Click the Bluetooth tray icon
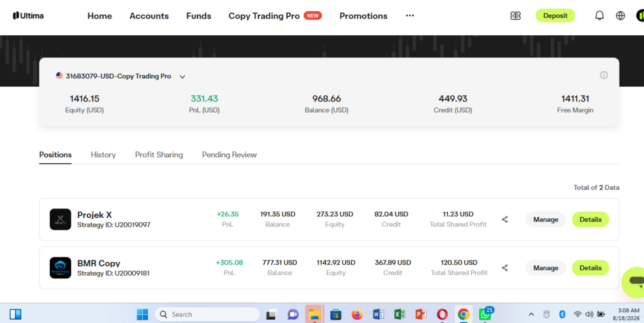 (562, 314)
